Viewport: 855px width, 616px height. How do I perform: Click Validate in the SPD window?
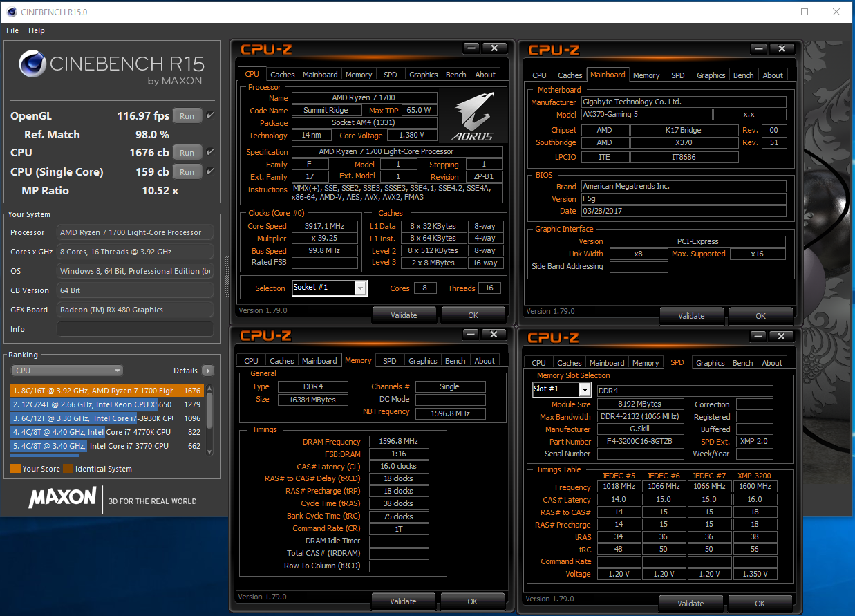[x=691, y=604]
